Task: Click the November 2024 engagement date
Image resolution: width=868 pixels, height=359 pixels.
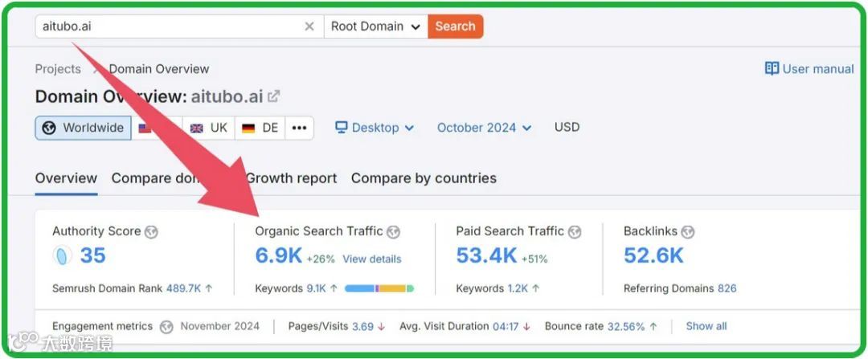Action: (x=219, y=326)
